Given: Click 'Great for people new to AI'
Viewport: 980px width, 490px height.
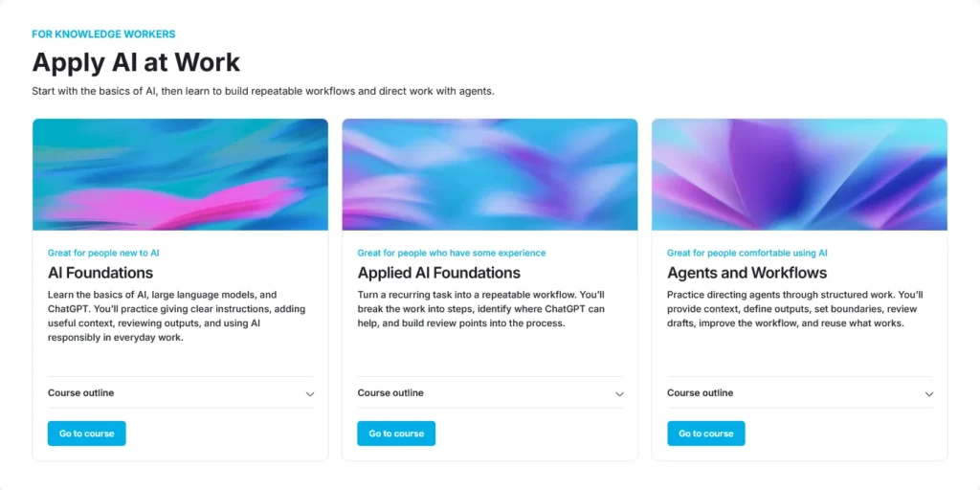Looking at the screenshot, I should pos(103,253).
